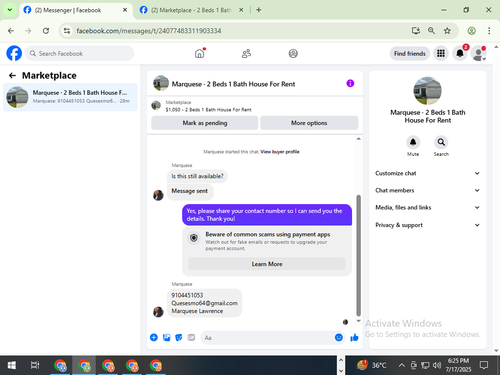Open the account profile picture menu
Viewport: 500px width, 375px height.
click(x=479, y=53)
